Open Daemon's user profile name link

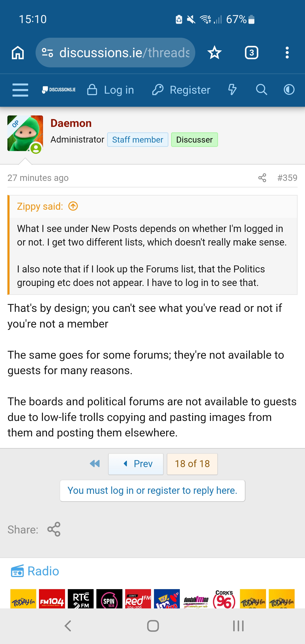pyautogui.click(x=71, y=123)
